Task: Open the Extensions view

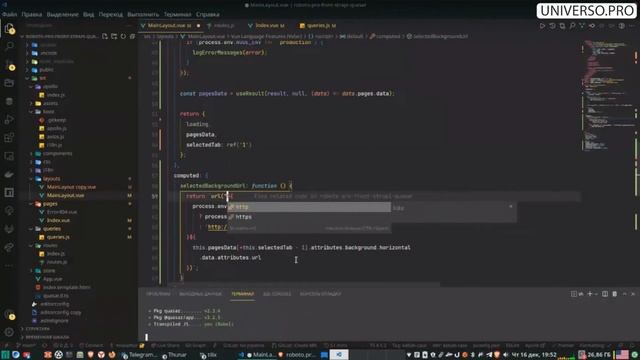Action: (x=9, y=138)
